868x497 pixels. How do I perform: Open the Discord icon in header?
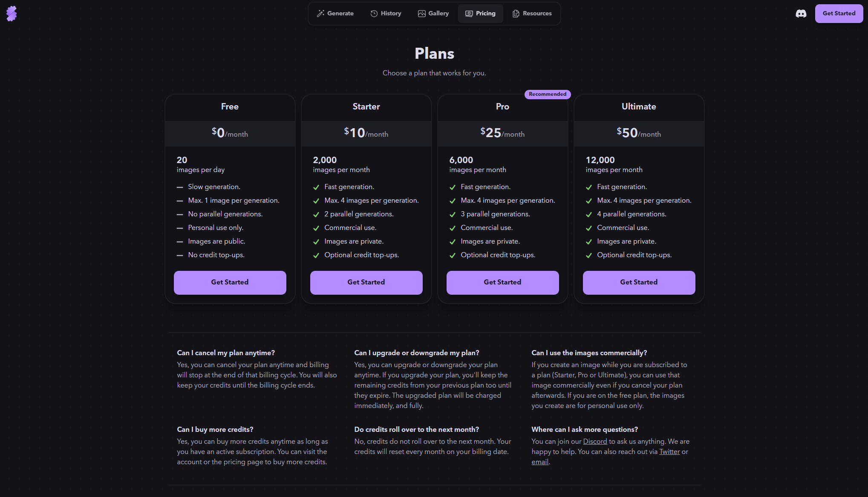[801, 14]
